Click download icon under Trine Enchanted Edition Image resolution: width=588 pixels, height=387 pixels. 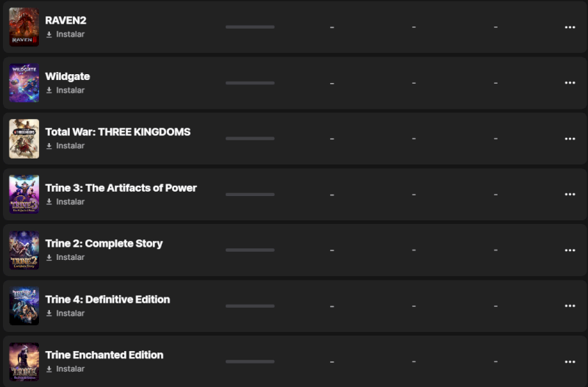pos(49,369)
